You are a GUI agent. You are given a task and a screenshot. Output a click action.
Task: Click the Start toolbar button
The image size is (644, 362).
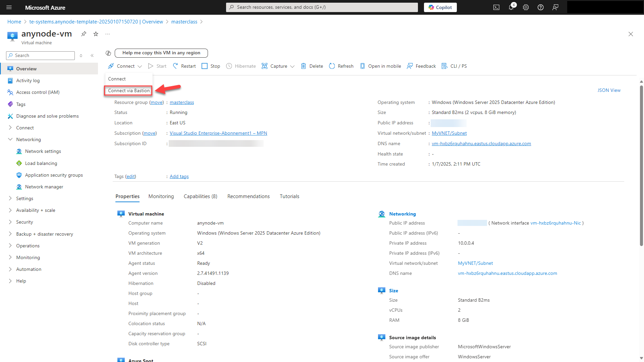(157, 66)
